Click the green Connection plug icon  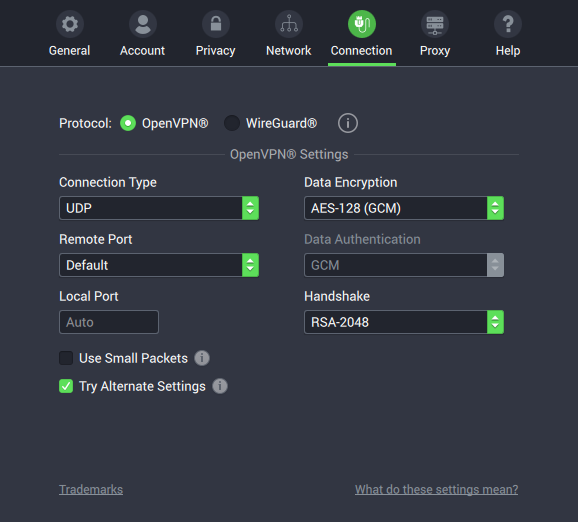coord(362,24)
